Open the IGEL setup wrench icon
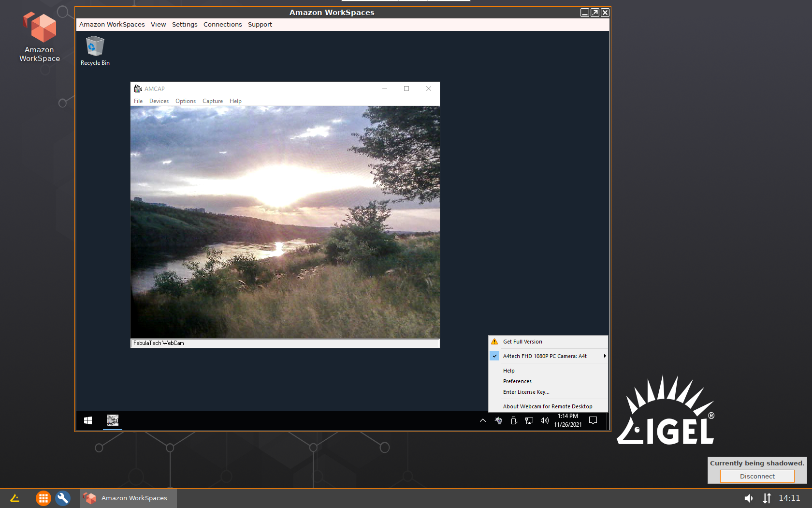 [63, 498]
